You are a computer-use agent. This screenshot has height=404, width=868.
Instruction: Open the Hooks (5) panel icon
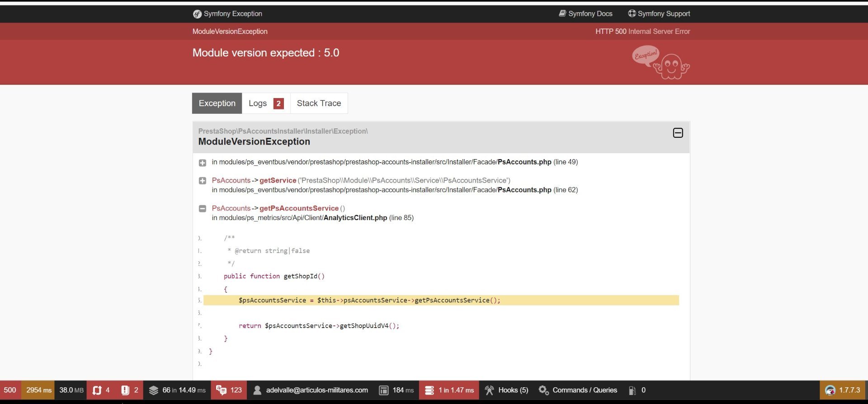[x=489, y=390]
